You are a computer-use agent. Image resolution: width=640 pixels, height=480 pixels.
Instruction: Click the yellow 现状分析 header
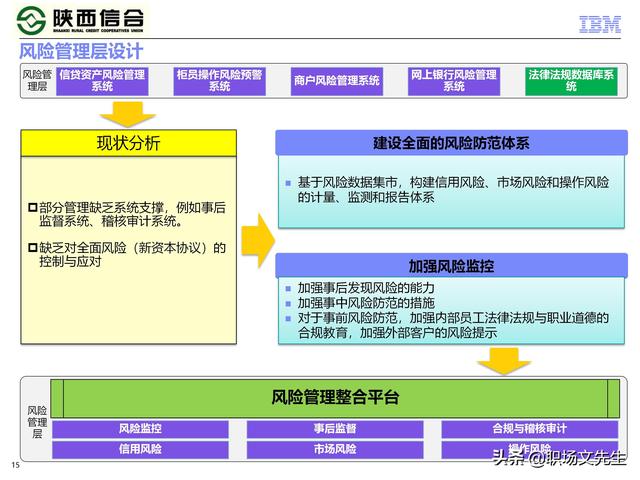[129, 143]
